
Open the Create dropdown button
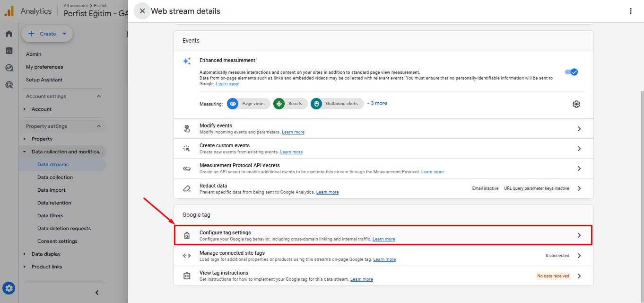pos(47,34)
